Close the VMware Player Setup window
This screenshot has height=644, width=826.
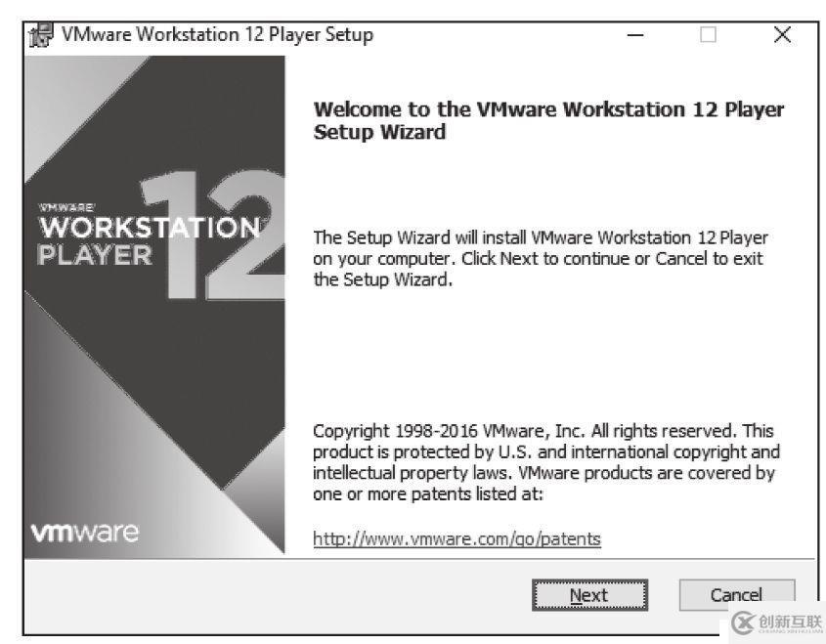(x=782, y=35)
